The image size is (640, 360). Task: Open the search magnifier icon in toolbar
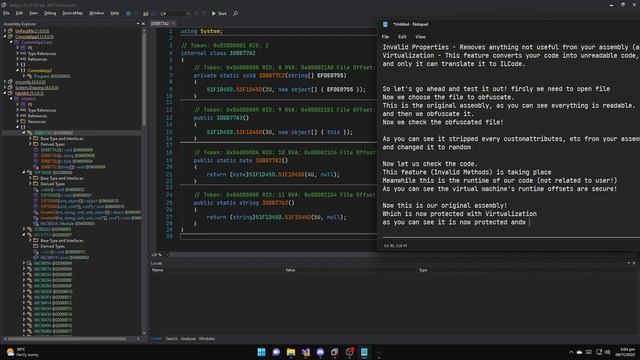(x=236, y=13)
